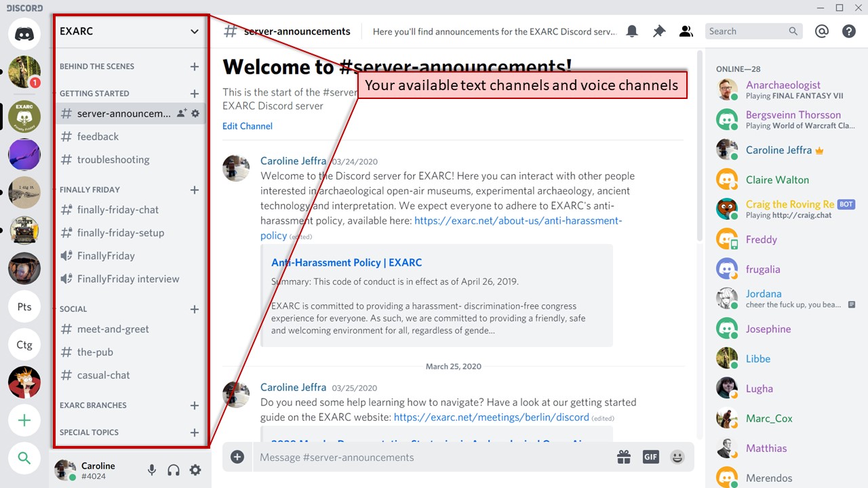Viewport: 868px width, 488px height.
Task: Expand the EXARC BRANCHES category
Action: [93, 405]
